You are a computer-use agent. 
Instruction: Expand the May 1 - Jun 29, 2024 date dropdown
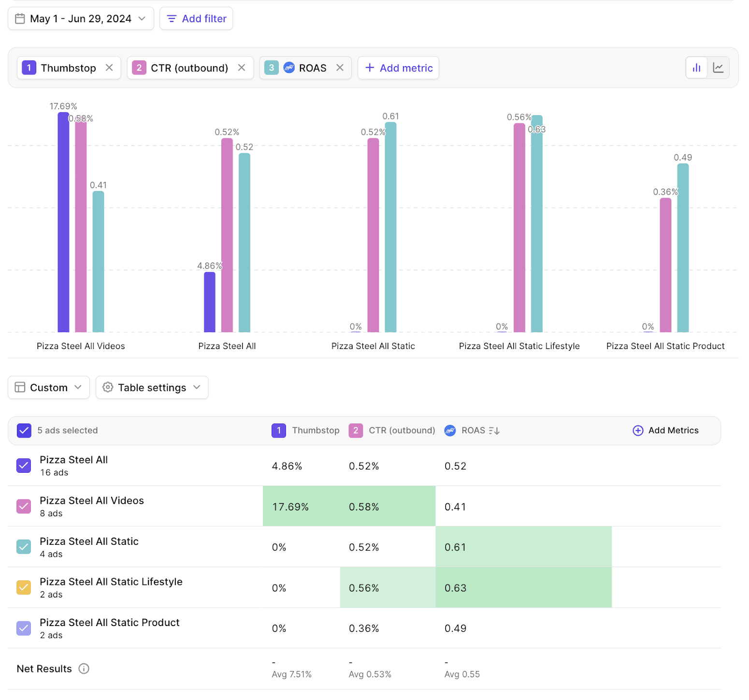click(x=81, y=19)
